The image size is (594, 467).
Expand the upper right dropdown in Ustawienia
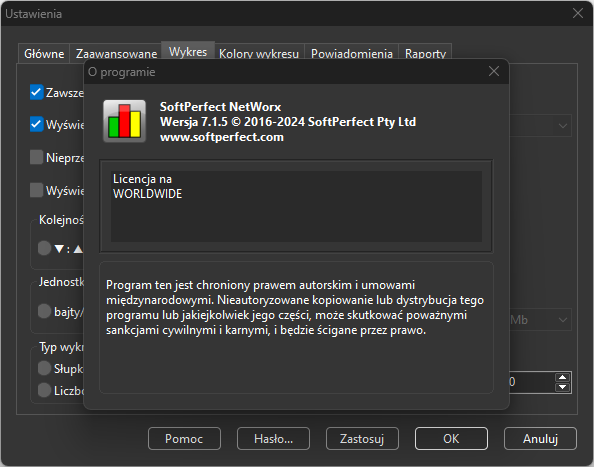coord(563,125)
